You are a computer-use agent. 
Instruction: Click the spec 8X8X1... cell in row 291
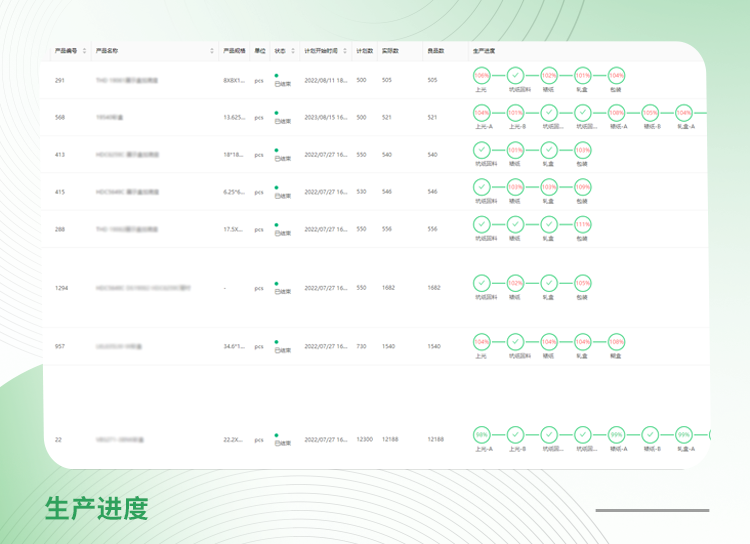(234, 80)
